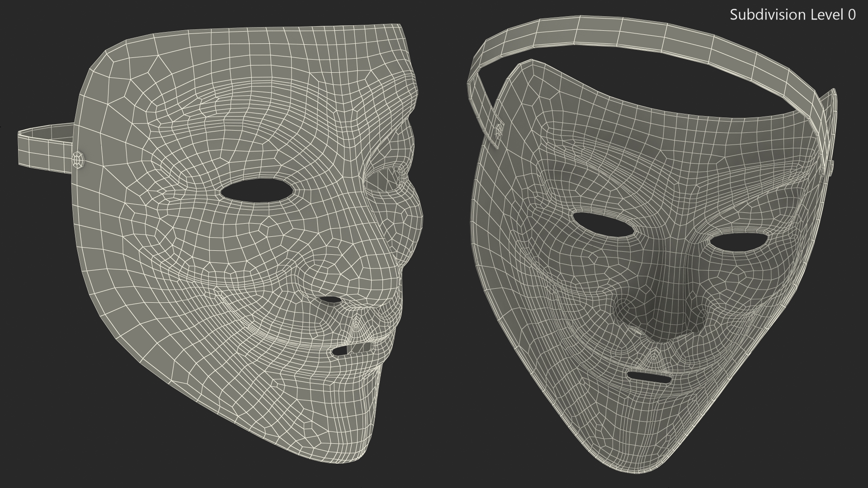Click the left mask's nostril opening
Image resolution: width=868 pixels, height=488 pixels.
pos(330,300)
